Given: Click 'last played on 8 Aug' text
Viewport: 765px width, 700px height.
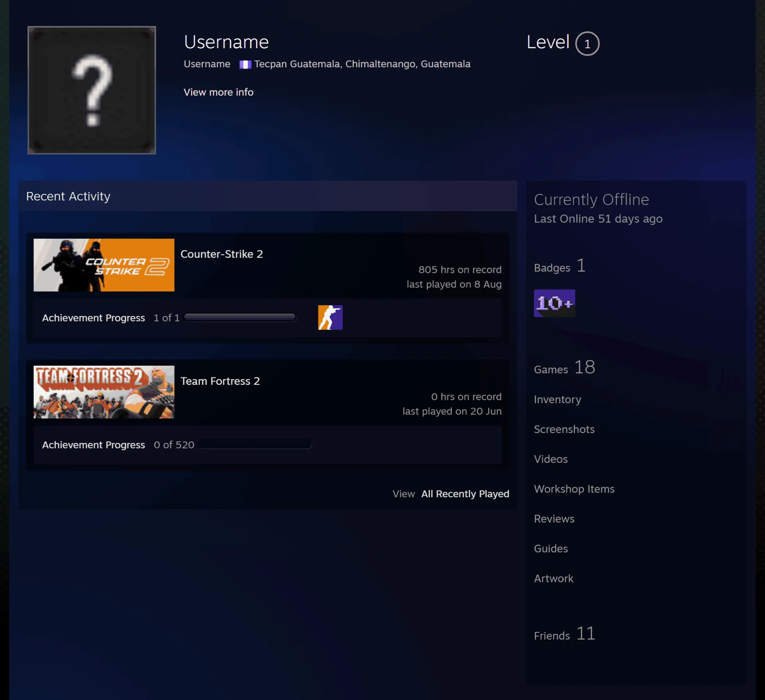Looking at the screenshot, I should (x=454, y=284).
